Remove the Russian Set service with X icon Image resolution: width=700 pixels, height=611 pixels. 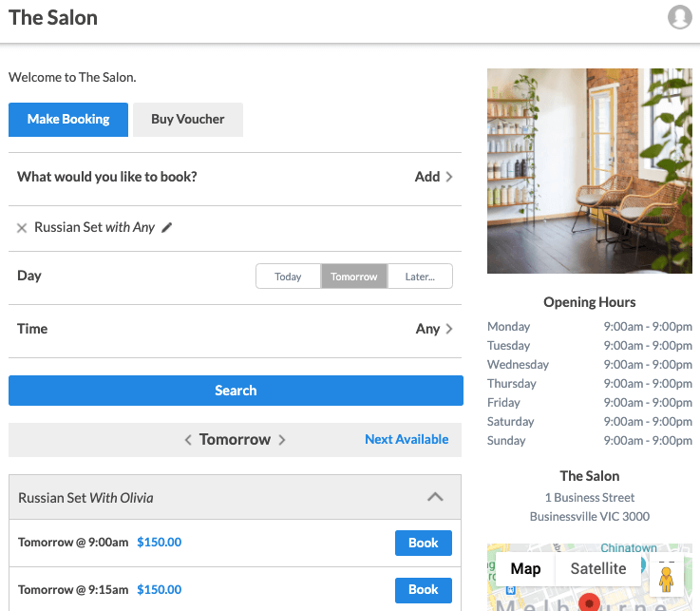tap(22, 228)
